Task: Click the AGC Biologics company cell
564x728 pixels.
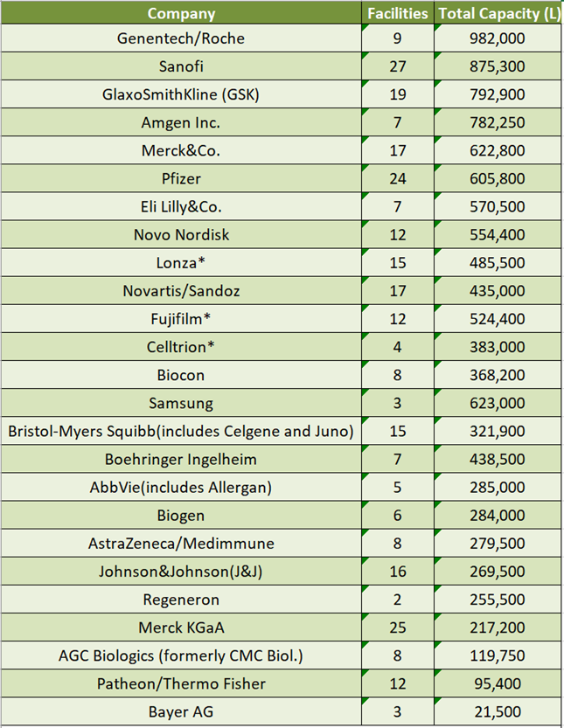Action: point(181,655)
